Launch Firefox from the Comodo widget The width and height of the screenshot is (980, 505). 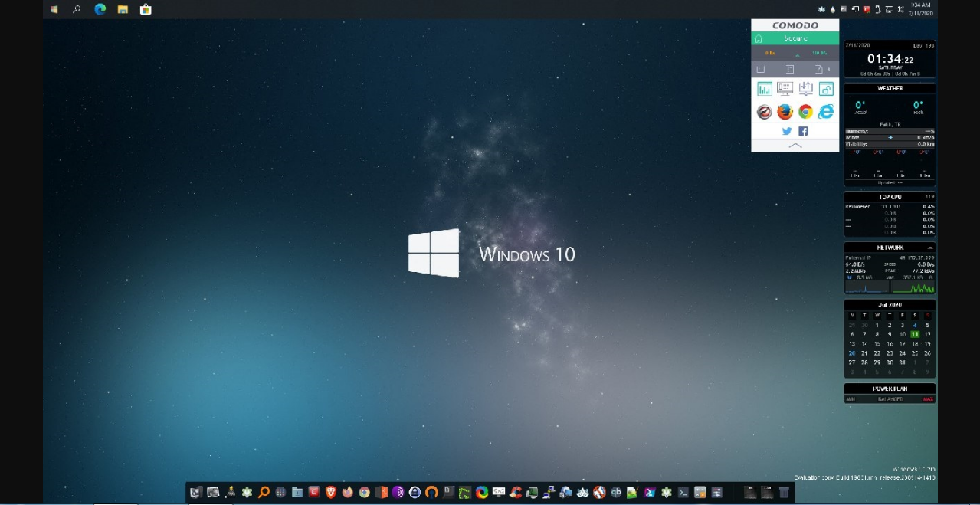pos(785,112)
